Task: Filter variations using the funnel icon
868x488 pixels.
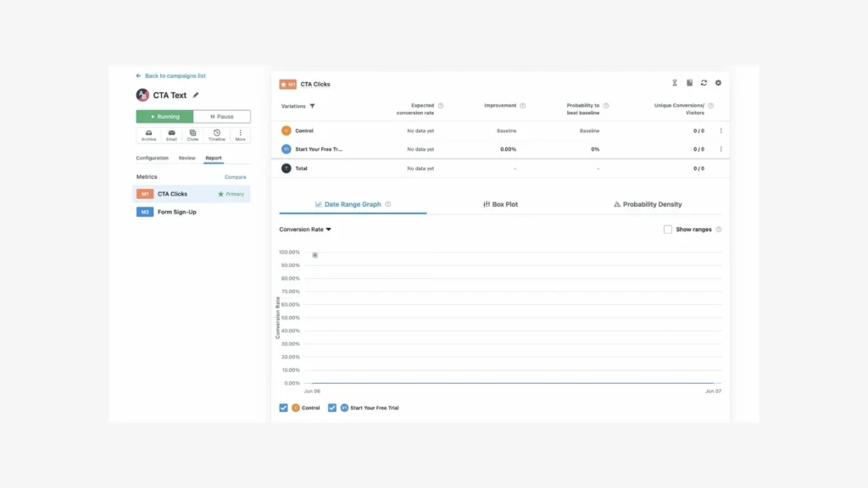Action: (x=312, y=106)
